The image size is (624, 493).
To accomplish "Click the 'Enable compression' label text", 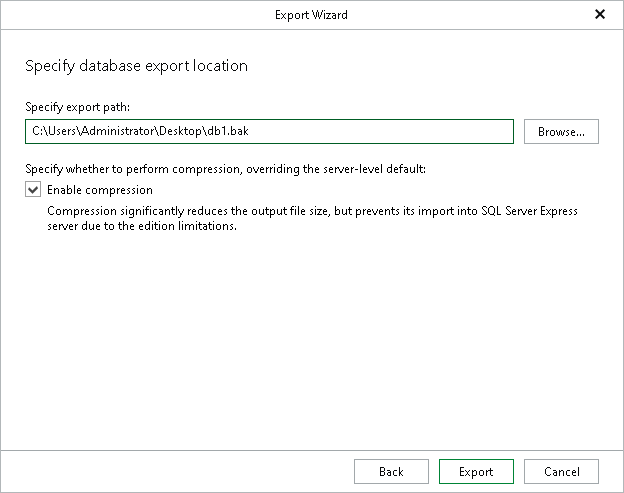I will tap(100, 190).
